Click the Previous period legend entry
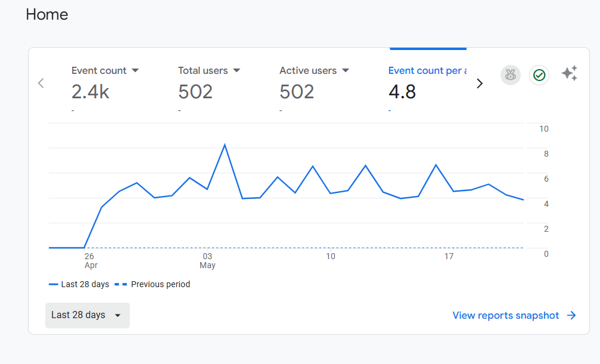 [x=153, y=284]
